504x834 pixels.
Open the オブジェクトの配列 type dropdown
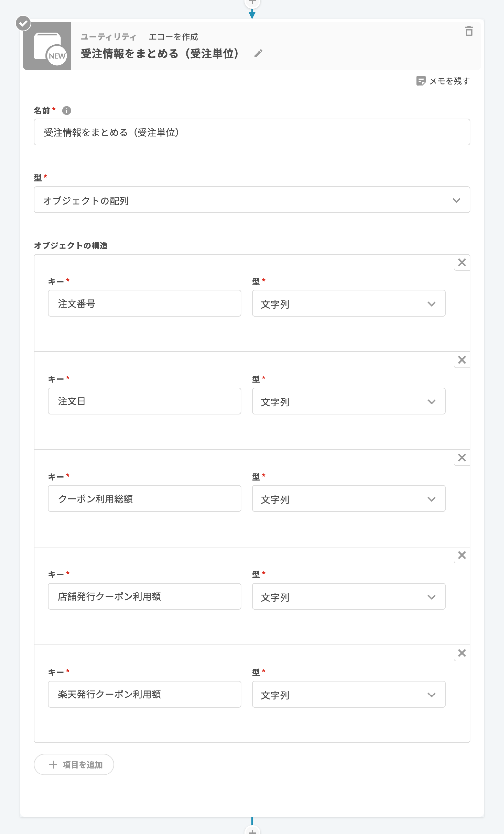(x=252, y=200)
